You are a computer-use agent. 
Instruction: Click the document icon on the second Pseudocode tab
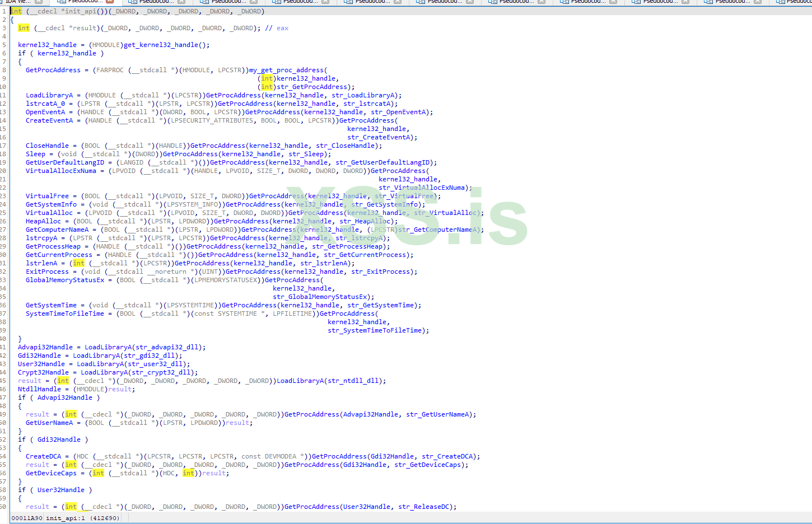(x=132, y=3)
